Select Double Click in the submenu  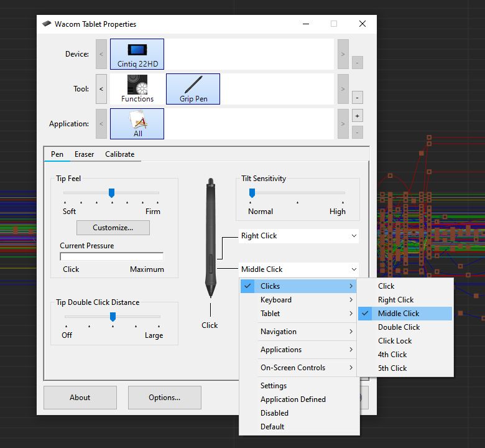tap(405, 327)
